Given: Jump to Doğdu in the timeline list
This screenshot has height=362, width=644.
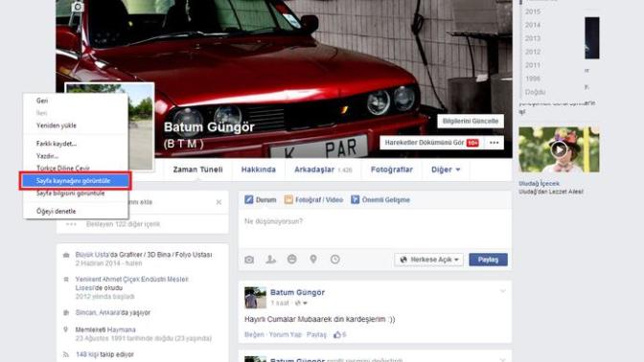Looking at the screenshot, I should coord(535,92).
